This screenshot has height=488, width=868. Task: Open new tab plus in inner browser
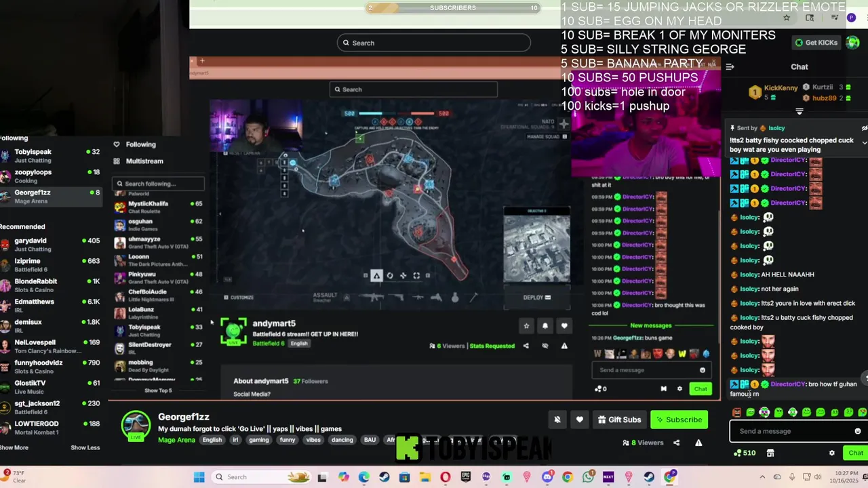tap(201, 61)
